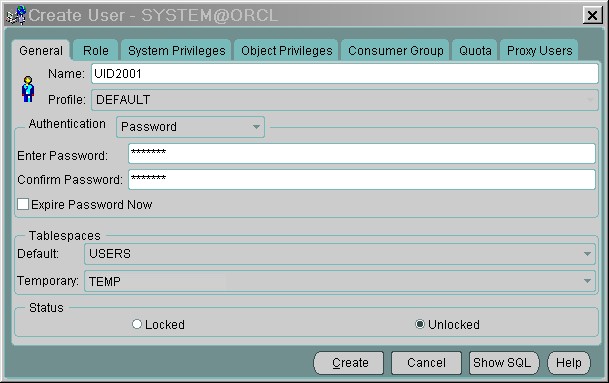Go to the Quota tab

pos(475,50)
